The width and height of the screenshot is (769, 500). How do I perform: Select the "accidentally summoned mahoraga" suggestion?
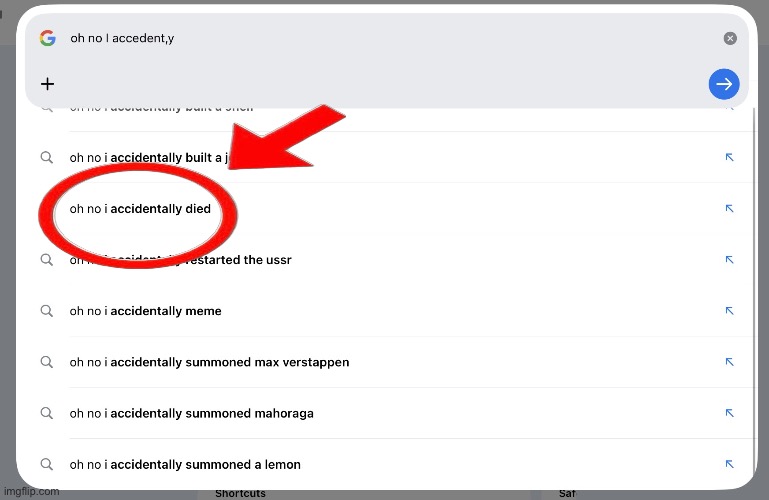coord(191,413)
